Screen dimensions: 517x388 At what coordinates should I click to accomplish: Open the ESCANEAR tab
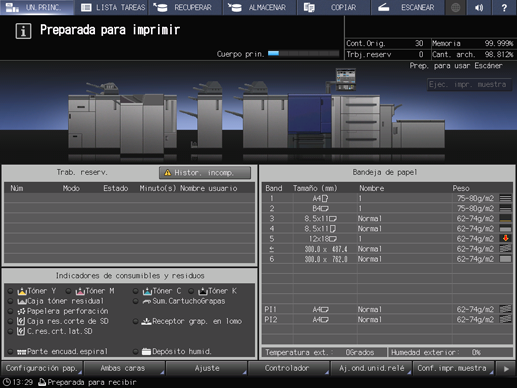pos(408,7)
